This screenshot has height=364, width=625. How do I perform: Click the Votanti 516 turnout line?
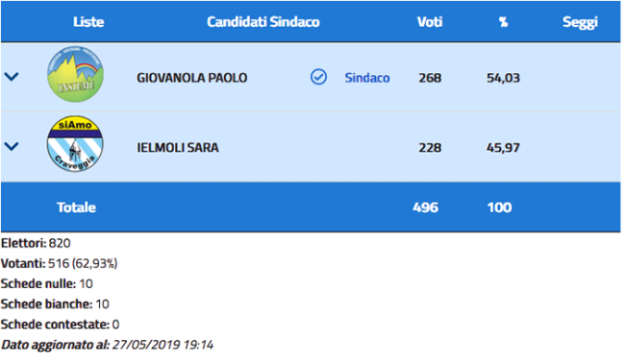tap(59, 264)
